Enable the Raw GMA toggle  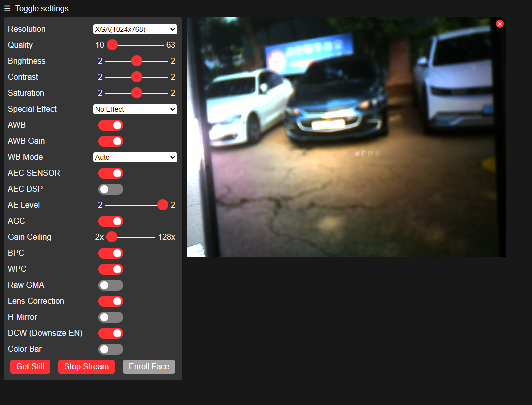(111, 285)
